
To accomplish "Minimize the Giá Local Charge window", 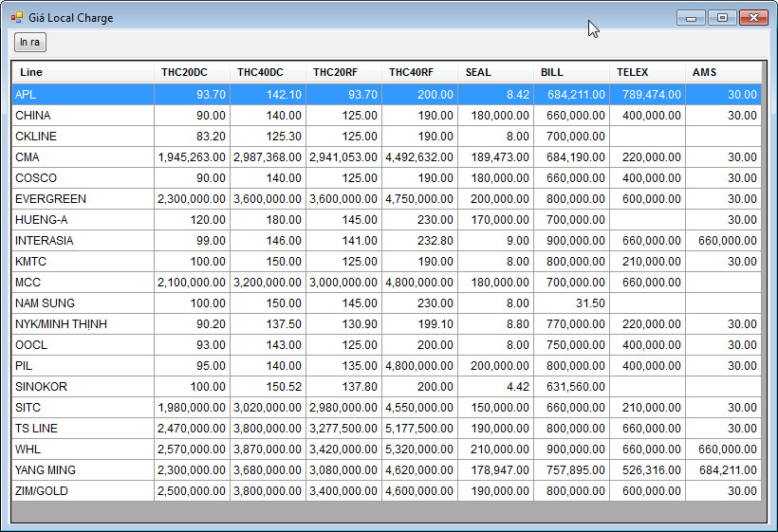I will click(691, 18).
